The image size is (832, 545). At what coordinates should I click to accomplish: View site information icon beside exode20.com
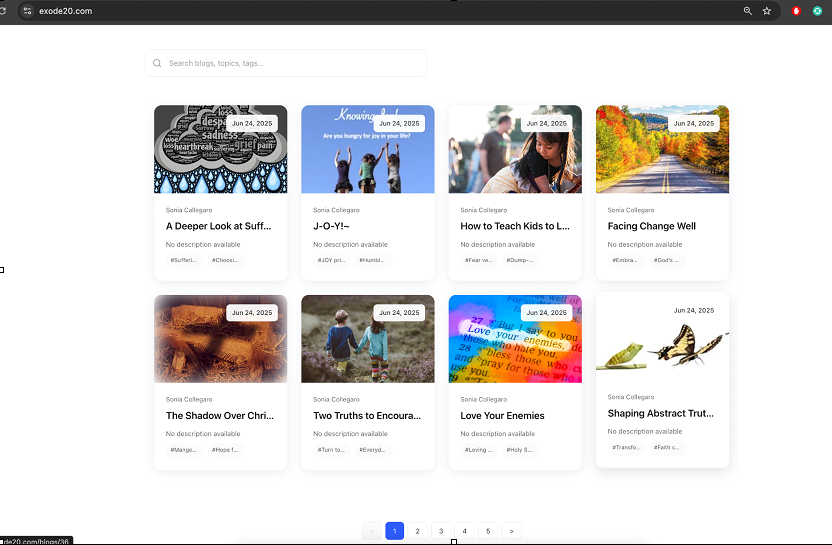coord(27,11)
